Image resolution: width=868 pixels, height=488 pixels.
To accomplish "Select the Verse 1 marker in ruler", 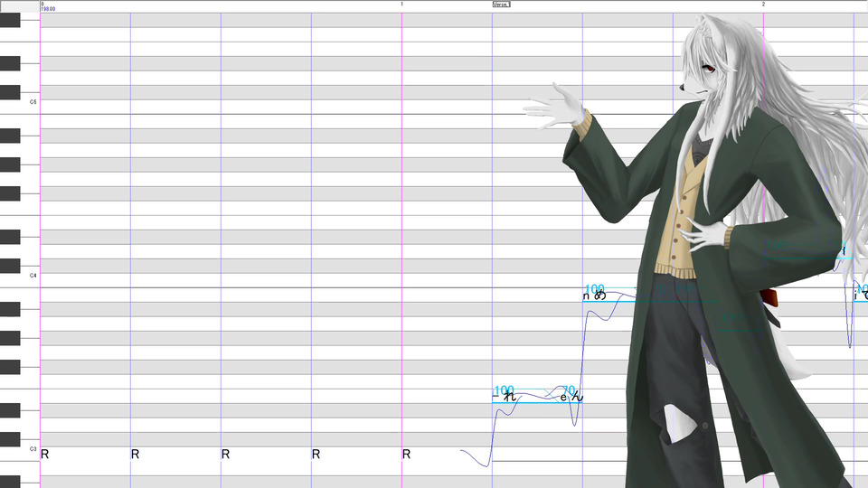I will click(x=501, y=5).
